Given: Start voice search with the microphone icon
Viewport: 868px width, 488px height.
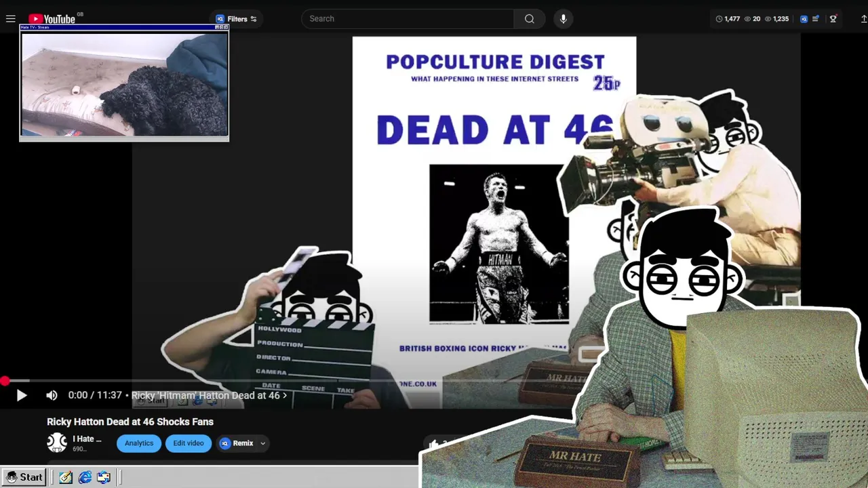Looking at the screenshot, I should [563, 19].
